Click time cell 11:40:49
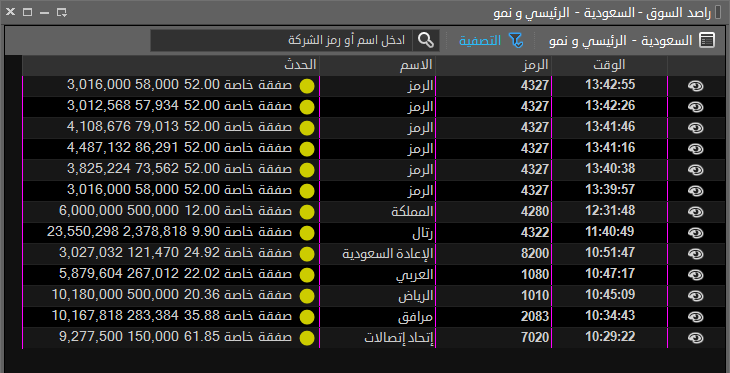Screen dimensions: 730x373 click(610, 232)
